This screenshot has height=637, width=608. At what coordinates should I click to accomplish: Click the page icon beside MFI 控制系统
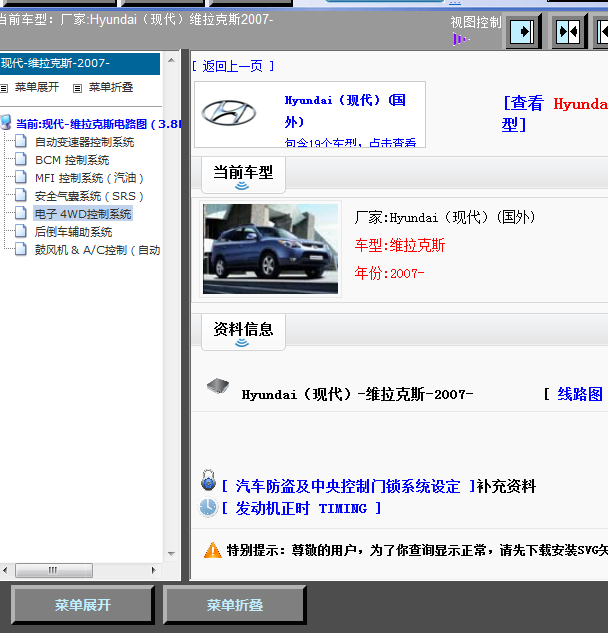coord(21,177)
